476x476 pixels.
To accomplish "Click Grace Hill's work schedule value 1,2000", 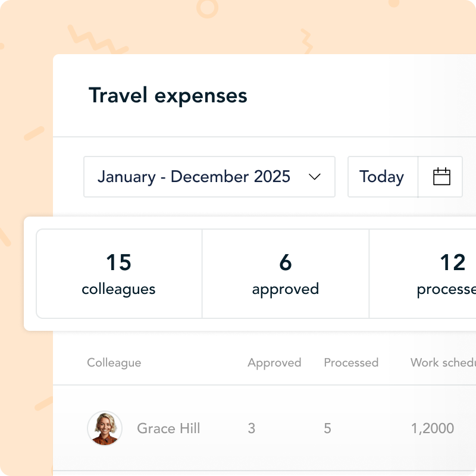I will (x=433, y=428).
